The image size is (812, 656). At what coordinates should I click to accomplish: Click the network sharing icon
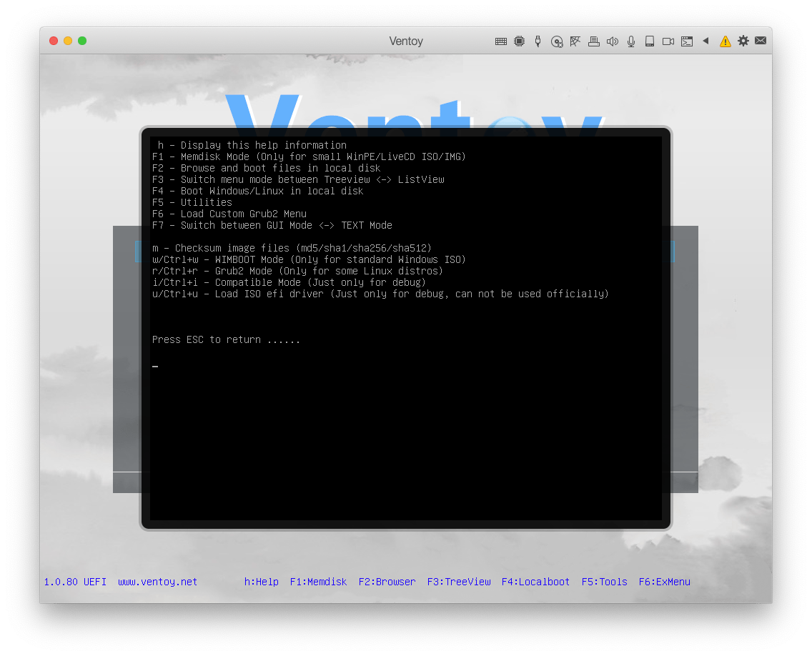click(575, 41)
